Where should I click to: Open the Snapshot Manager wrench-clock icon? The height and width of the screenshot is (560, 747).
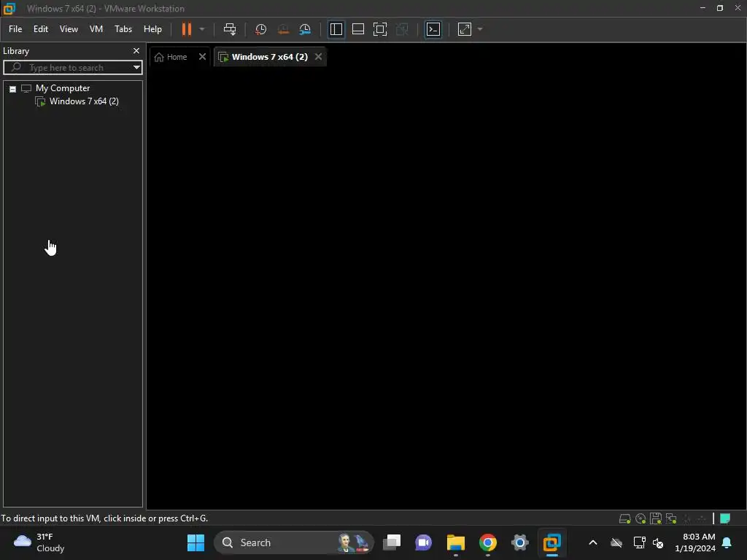[305, 29]
